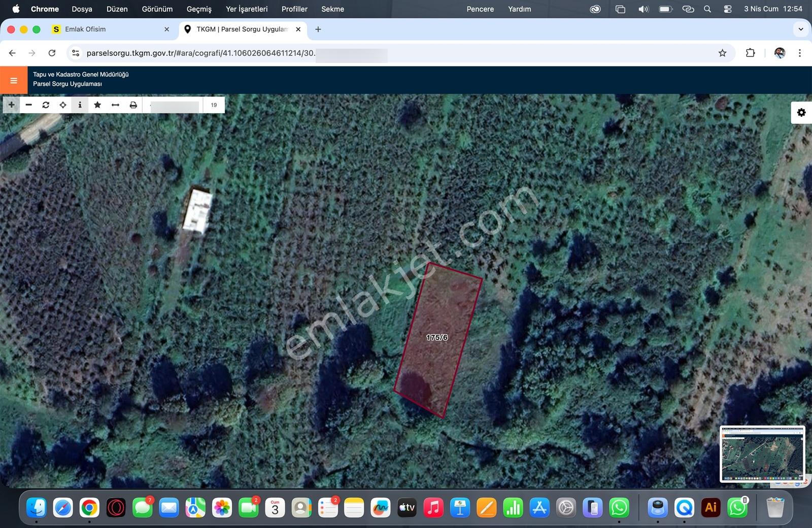Open map settings gear
The width and height of the screenshot is (812, 528).
coord(801,113)
